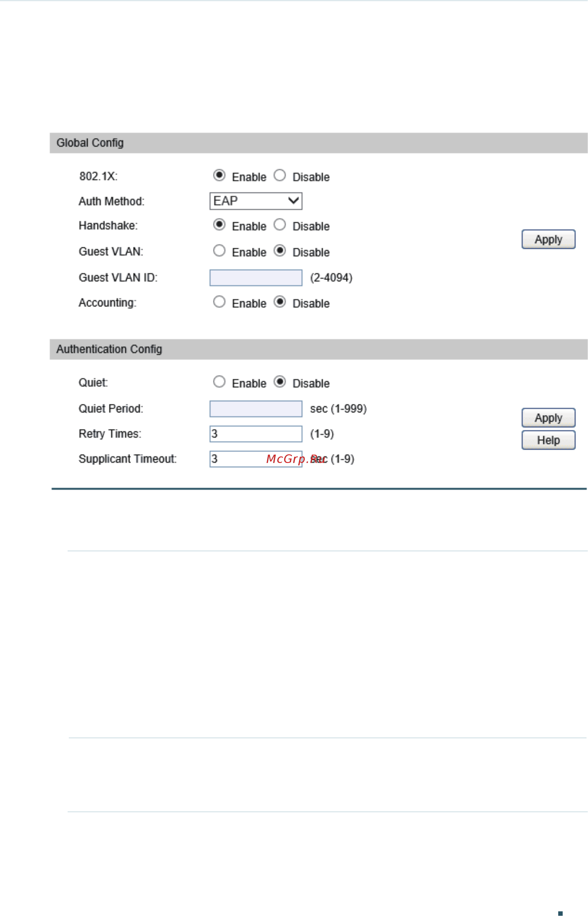Click the Quiet Period label

pos(111,409)
